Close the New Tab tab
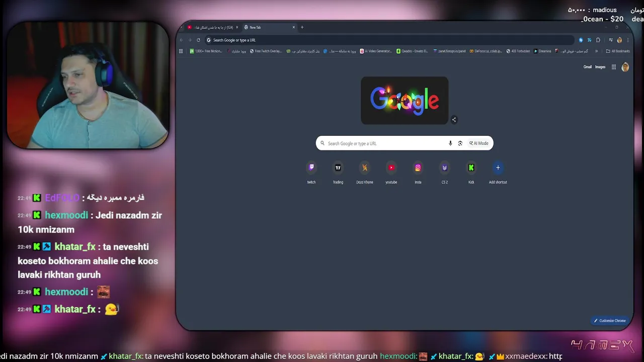 tap(294, 27)
